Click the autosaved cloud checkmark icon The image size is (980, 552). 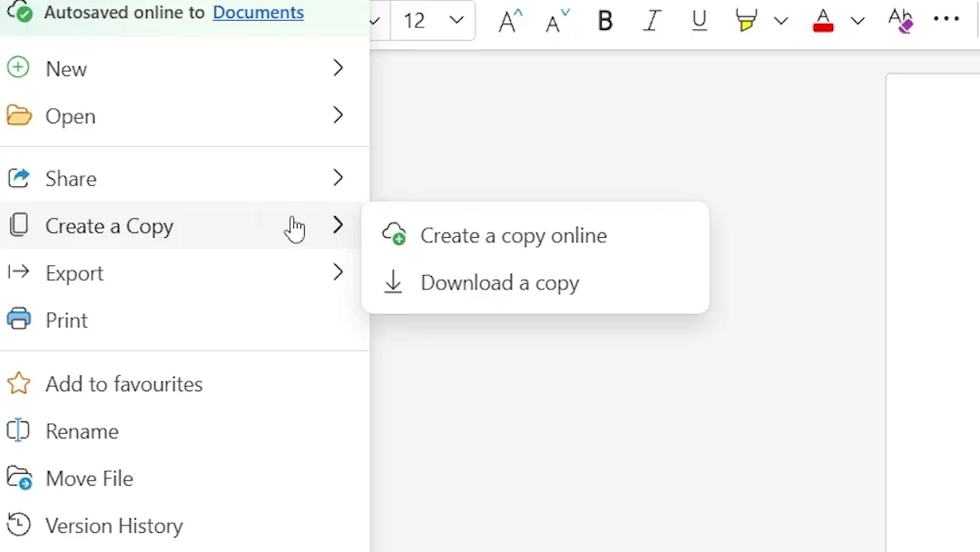[19, 11]
